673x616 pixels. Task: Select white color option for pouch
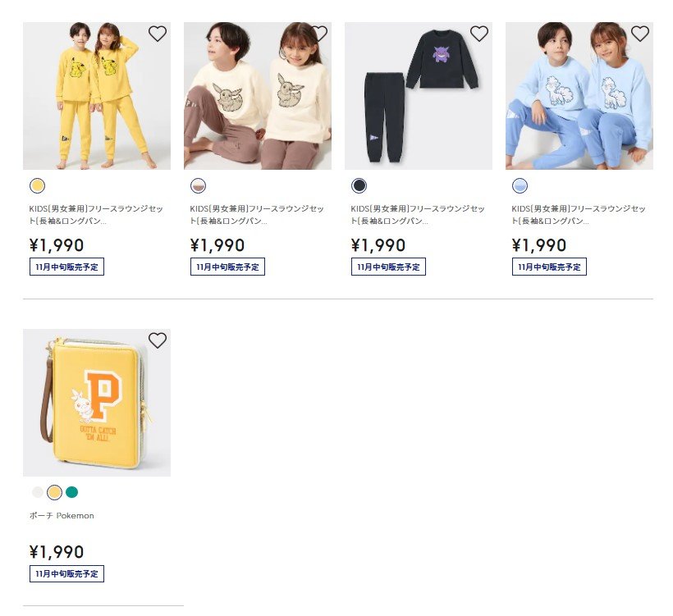pyautogui.click(x=37, y=492)
